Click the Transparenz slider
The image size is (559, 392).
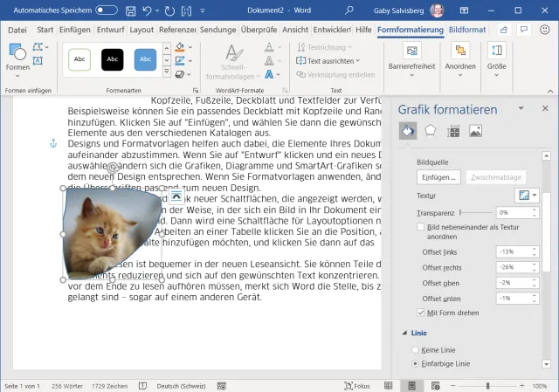click(x=475, y=212)
